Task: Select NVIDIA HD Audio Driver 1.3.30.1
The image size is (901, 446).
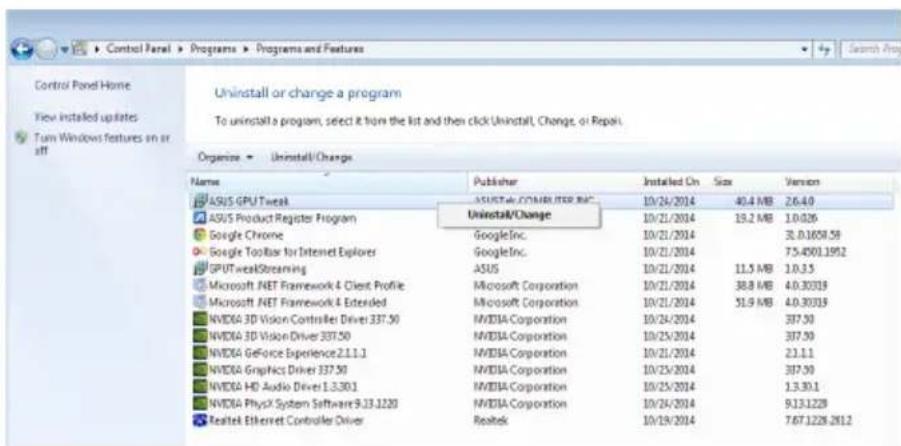Action: [x=284, y=386]
